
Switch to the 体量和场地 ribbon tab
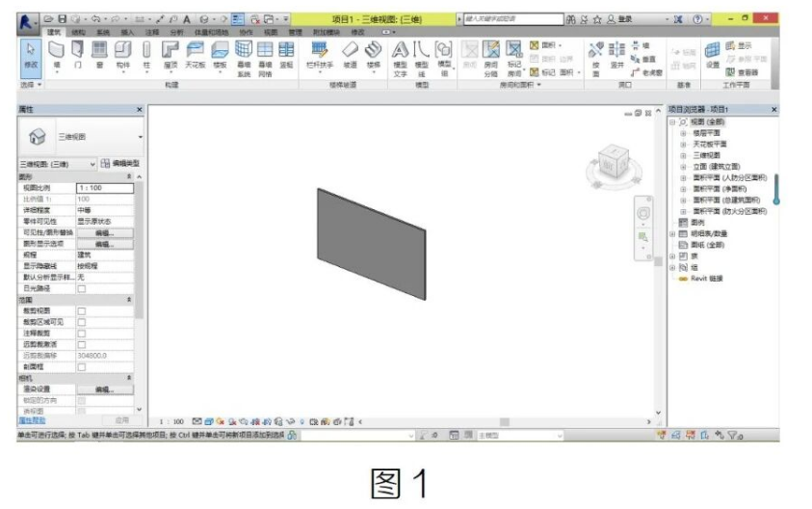pos(211,32)
